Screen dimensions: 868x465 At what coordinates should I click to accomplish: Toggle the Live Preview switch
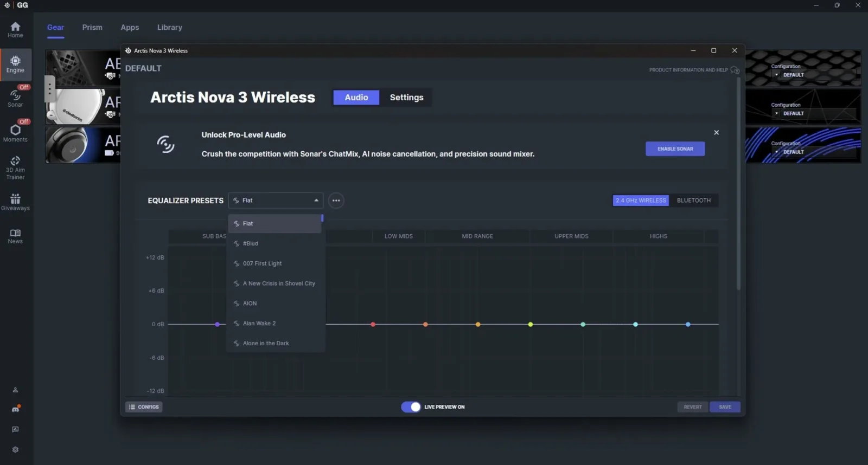click(411, 407)
